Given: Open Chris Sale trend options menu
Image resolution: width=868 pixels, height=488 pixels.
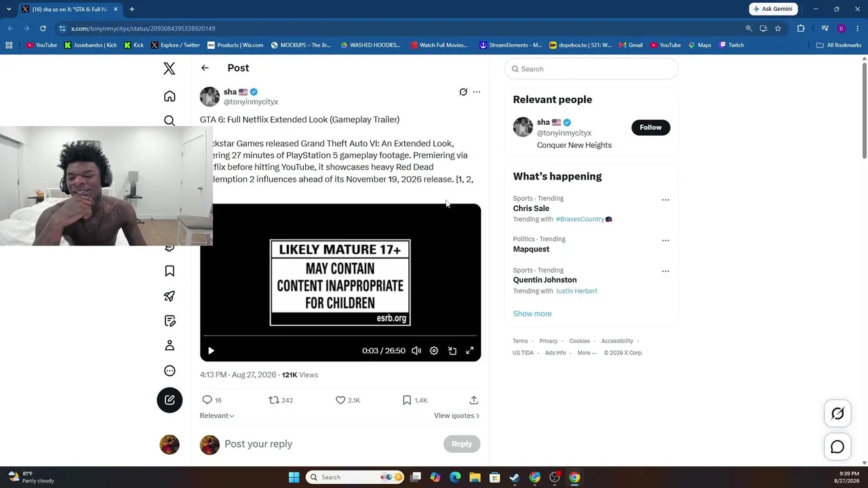Looking at the screenshot, I should 665,200.
